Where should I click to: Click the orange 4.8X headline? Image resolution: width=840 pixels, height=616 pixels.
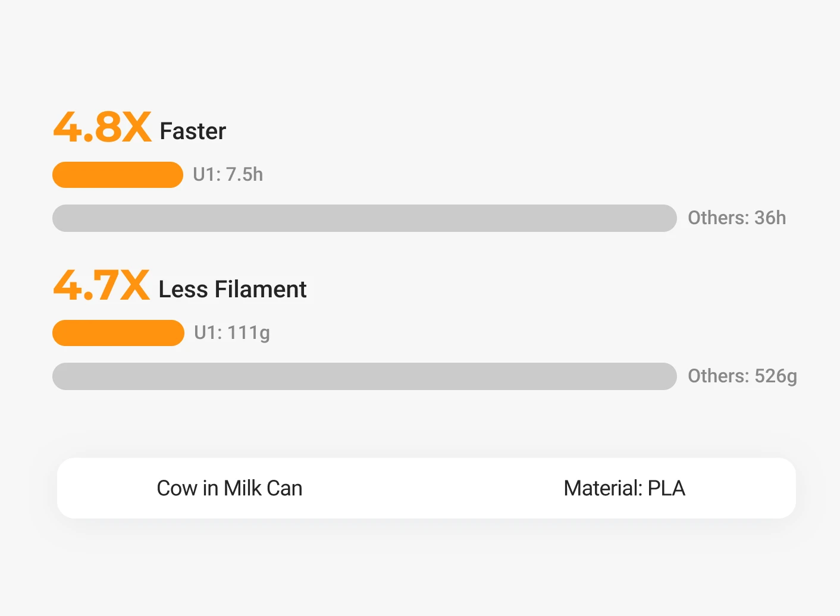(x=102, y=127)
